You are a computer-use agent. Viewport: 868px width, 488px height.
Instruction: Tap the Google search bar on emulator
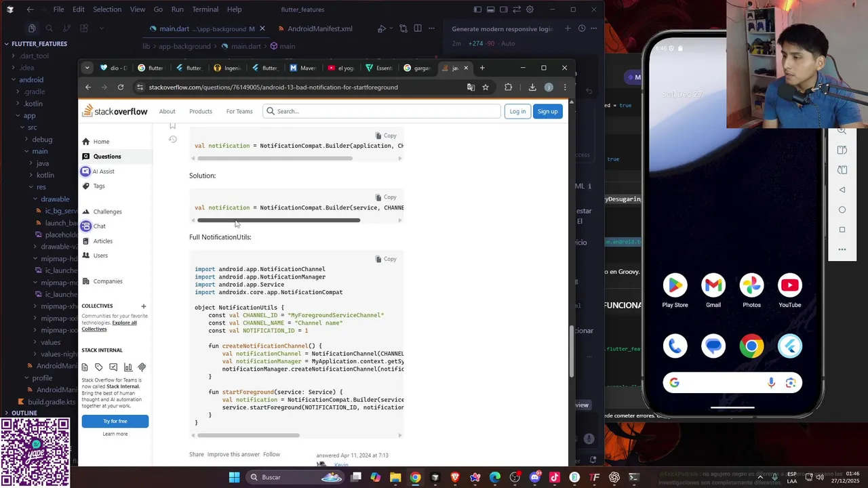732,383
